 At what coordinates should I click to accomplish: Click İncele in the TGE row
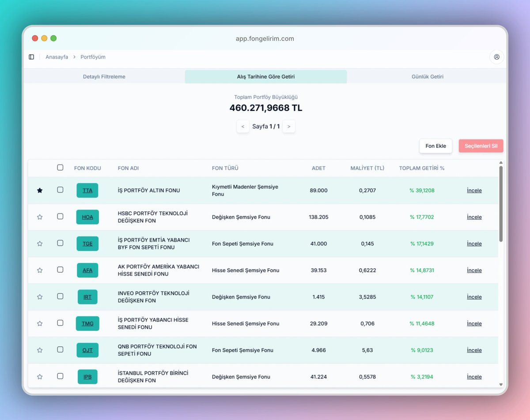tap(474, 244)
